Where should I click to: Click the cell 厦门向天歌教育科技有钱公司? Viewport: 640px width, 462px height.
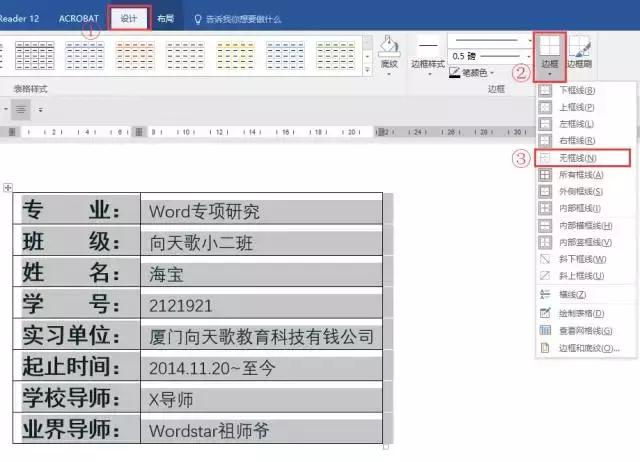click(262, 335)
